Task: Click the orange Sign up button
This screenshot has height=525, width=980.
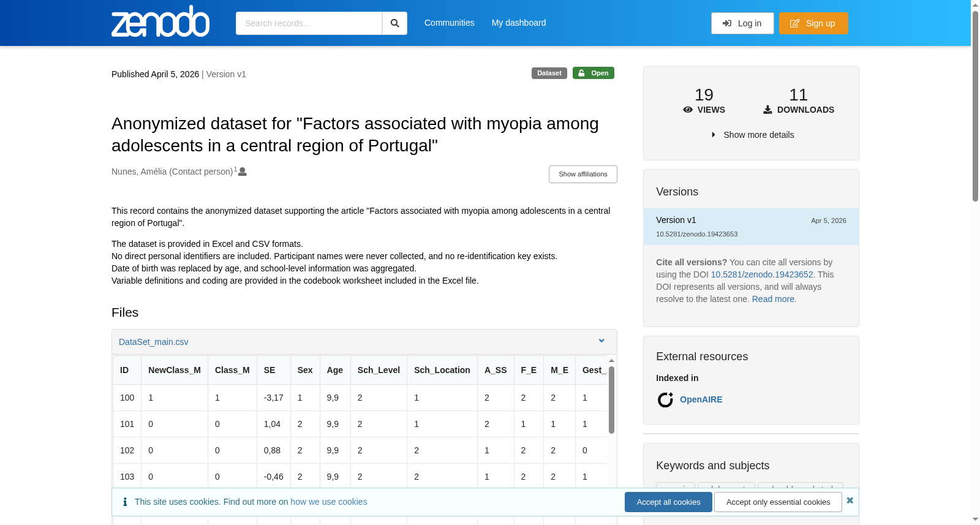Action: [x=813, y=23]
